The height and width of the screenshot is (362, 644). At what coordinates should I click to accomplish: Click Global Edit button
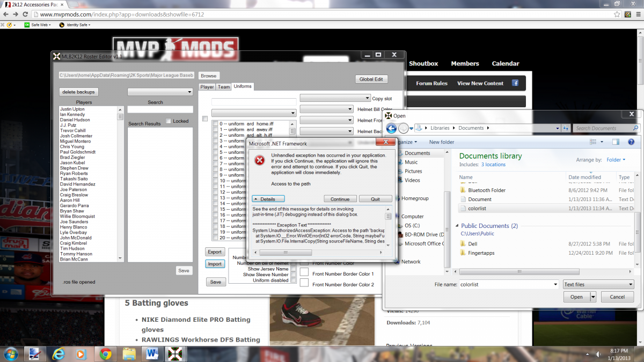pyautogui.click(x=371, y=79)
